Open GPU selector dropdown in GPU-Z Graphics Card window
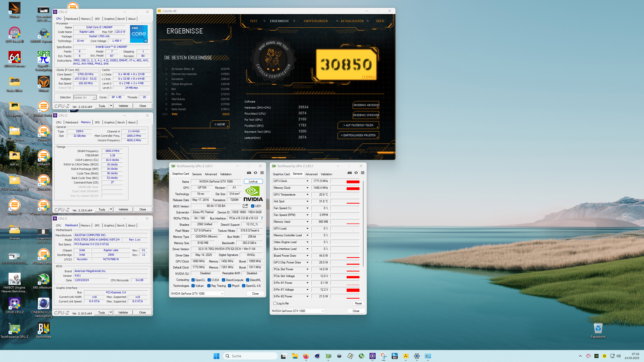The width and height of the screenshot is (644, 362). click(197, 294)
